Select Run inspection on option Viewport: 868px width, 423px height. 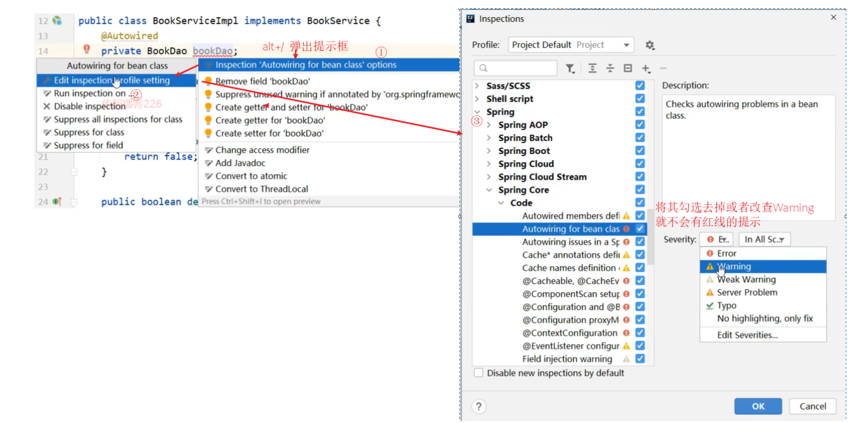tap(116, 93)
